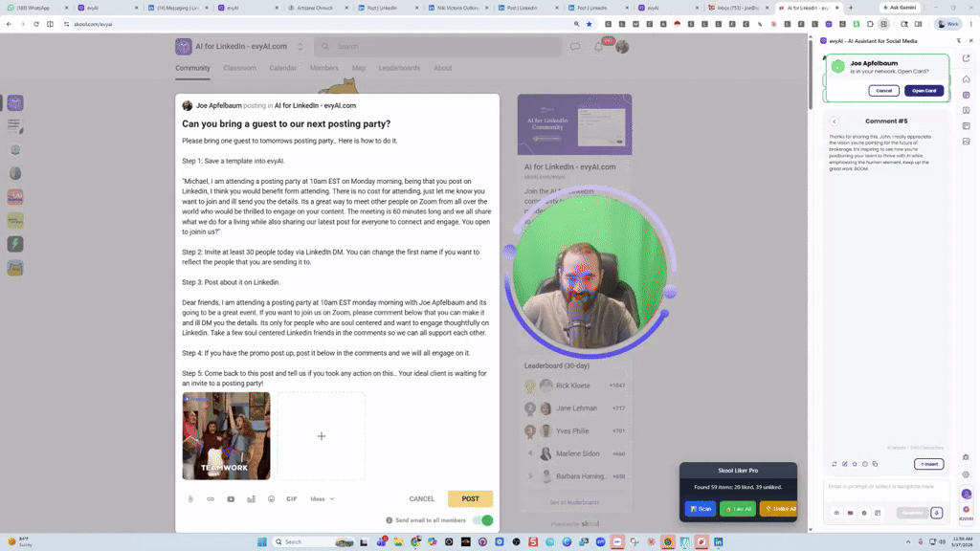The height and width of the screenshot is (551, 980).
Task: Click Scan in Skool Liker Pro
Action: 700,509
